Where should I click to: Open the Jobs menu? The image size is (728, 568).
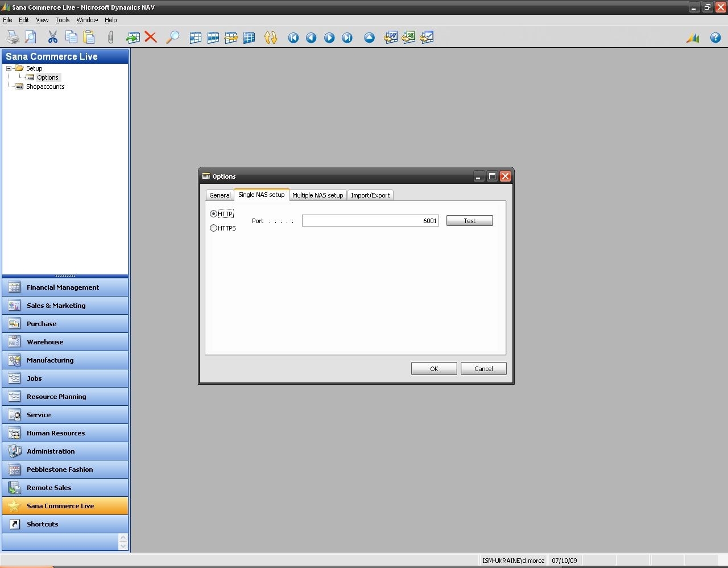click(65, 378)
